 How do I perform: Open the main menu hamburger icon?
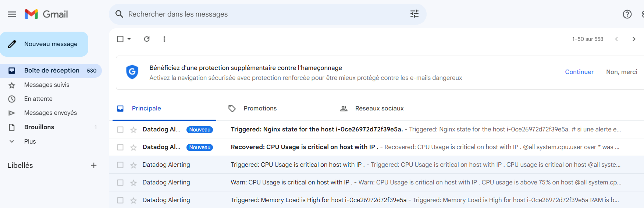pos(12,14)
